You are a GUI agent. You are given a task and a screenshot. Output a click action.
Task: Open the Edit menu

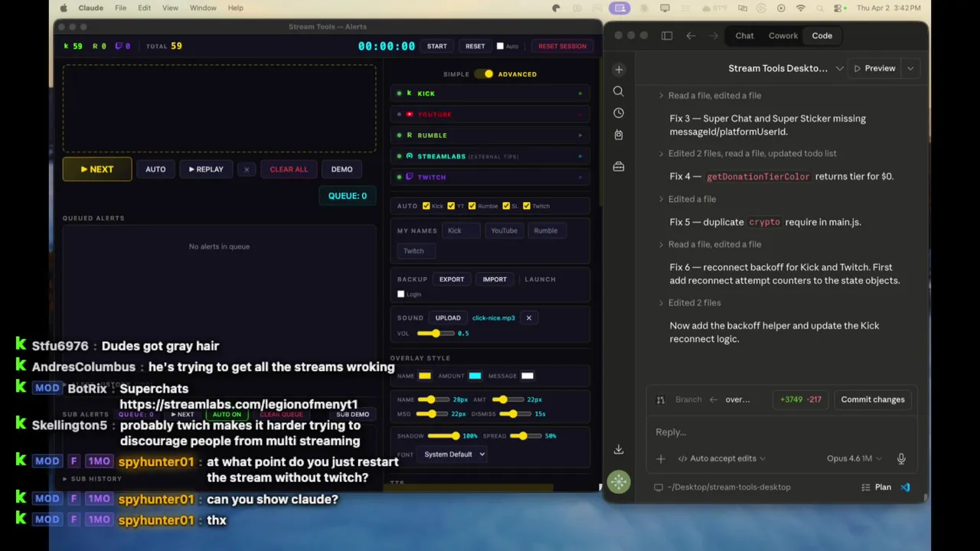[x=144, y=8]
